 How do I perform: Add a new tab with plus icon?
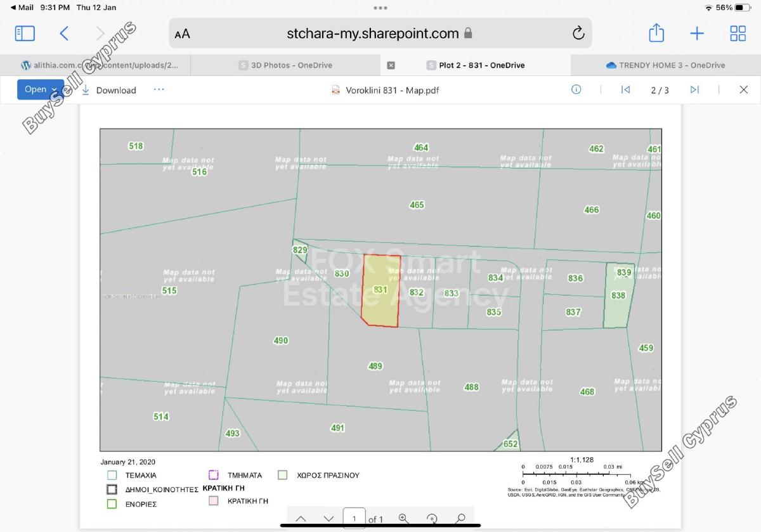point(697,34)
